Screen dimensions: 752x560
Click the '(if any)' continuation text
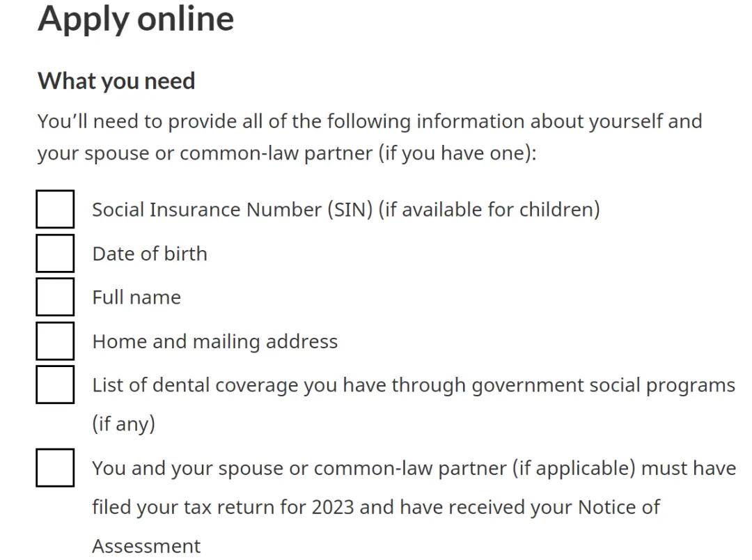pyautogui.click(x=124, y=424)
